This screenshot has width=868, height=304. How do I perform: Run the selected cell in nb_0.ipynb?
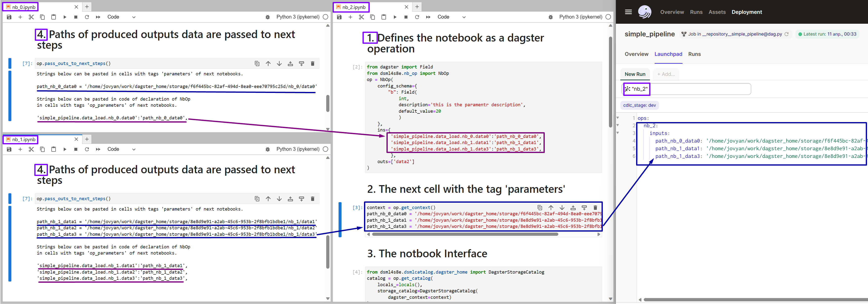(65, 17)
